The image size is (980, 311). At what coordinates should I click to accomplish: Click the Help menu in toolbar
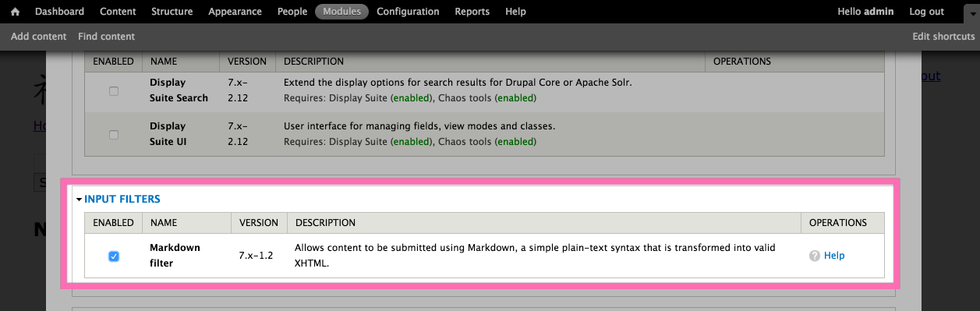[515, 12]
